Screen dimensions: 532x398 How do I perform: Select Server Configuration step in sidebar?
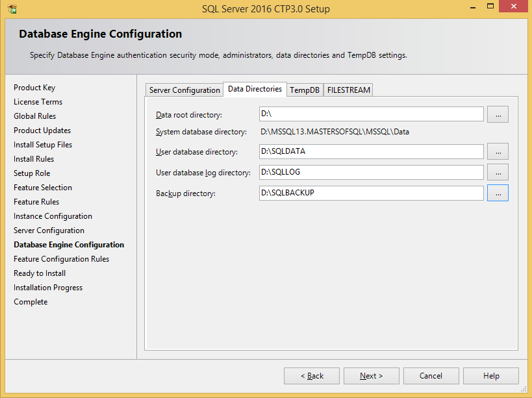(49, 230)
